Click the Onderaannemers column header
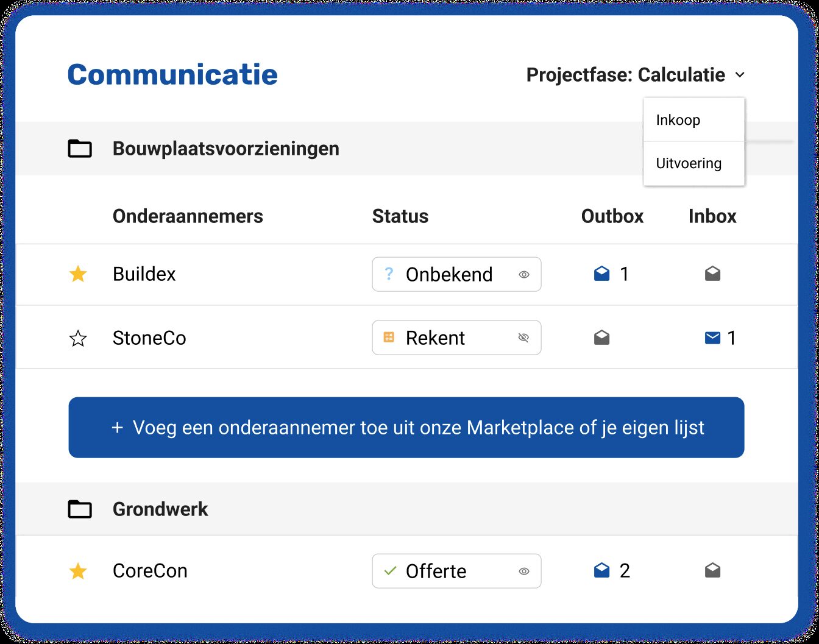Image resolution: width=819 pixels, height=644 pixels. 188,216
